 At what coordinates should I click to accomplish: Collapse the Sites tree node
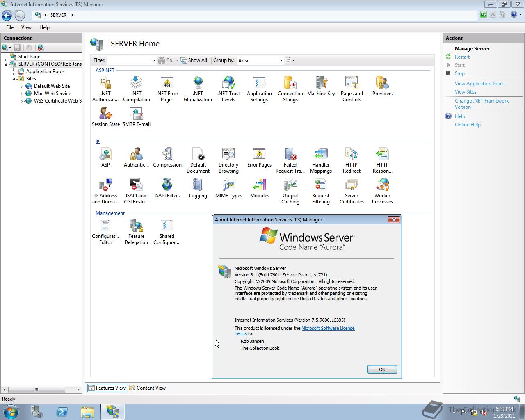(x=14, y=79)
